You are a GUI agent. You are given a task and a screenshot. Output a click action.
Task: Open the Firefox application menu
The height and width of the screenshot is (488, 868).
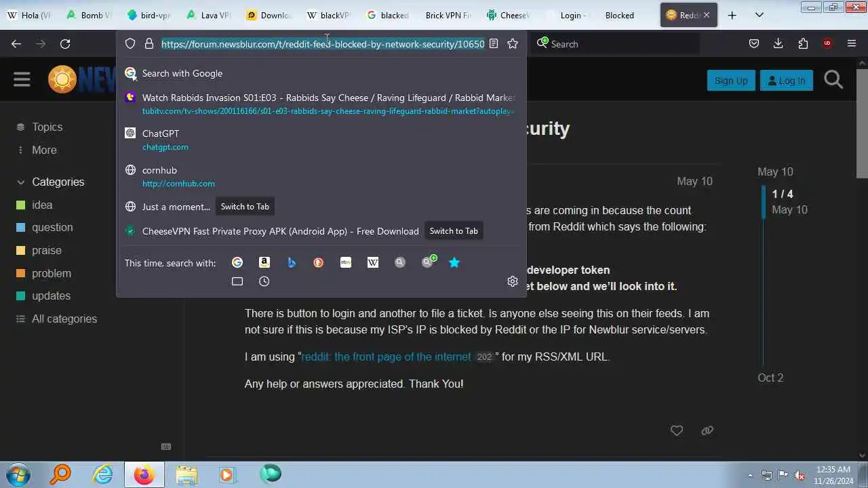(852, 43)
